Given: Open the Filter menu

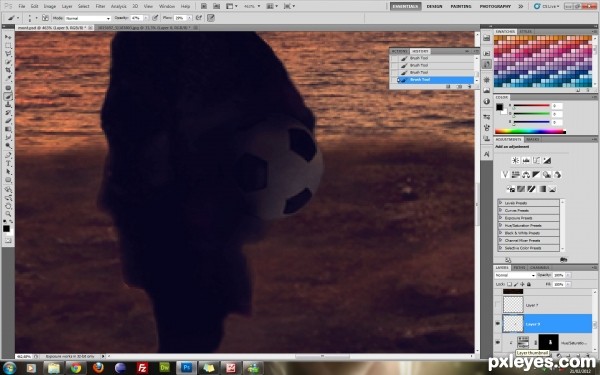Looking at the screenshot, I should click(100, 6).
